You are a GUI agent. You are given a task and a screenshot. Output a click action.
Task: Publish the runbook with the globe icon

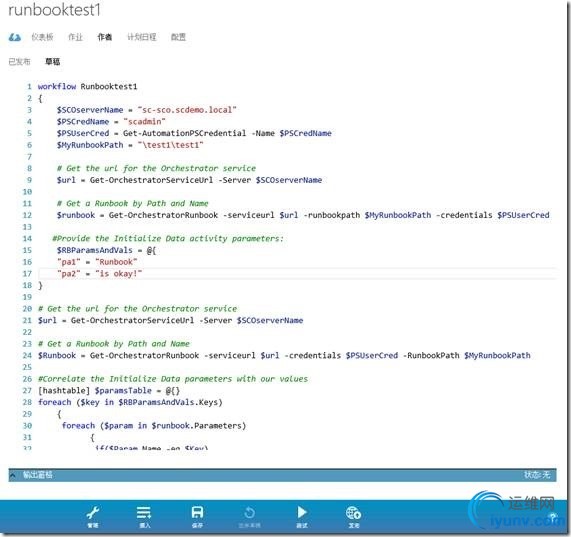(x=354, y=516)
